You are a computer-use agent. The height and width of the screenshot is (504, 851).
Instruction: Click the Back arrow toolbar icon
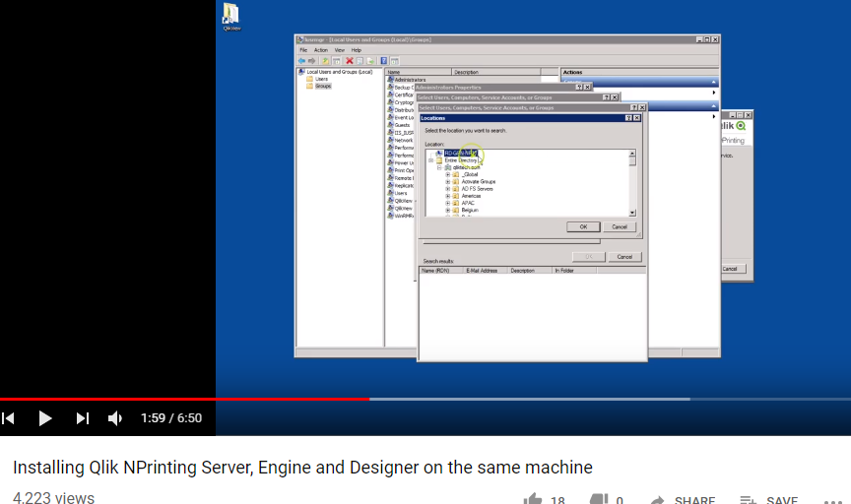click(x=301, y=61)
